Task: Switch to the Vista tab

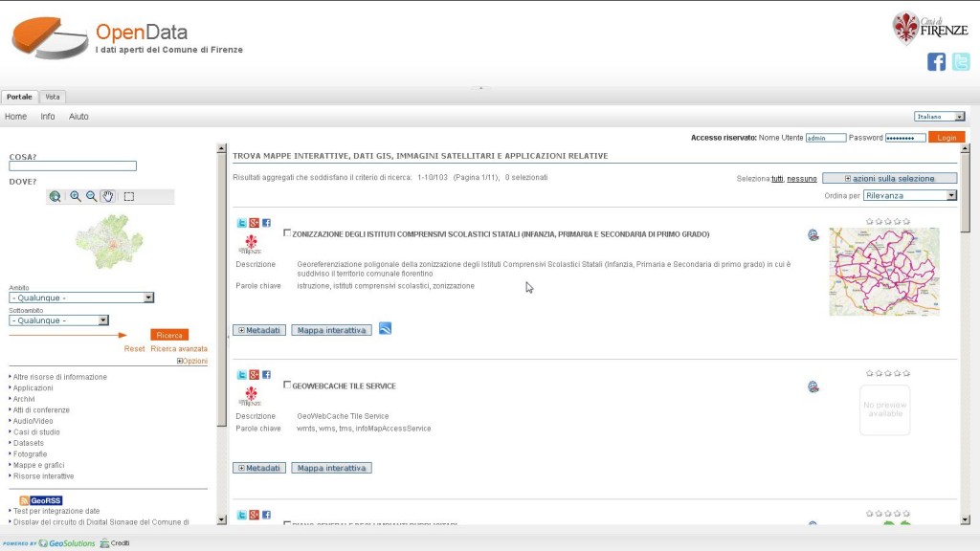Action: (x=53, y=97)
